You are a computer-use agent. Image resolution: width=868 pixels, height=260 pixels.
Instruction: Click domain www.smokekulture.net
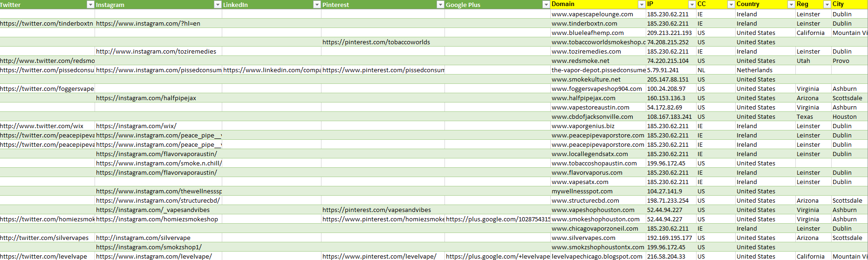click(x=598, y=79)
